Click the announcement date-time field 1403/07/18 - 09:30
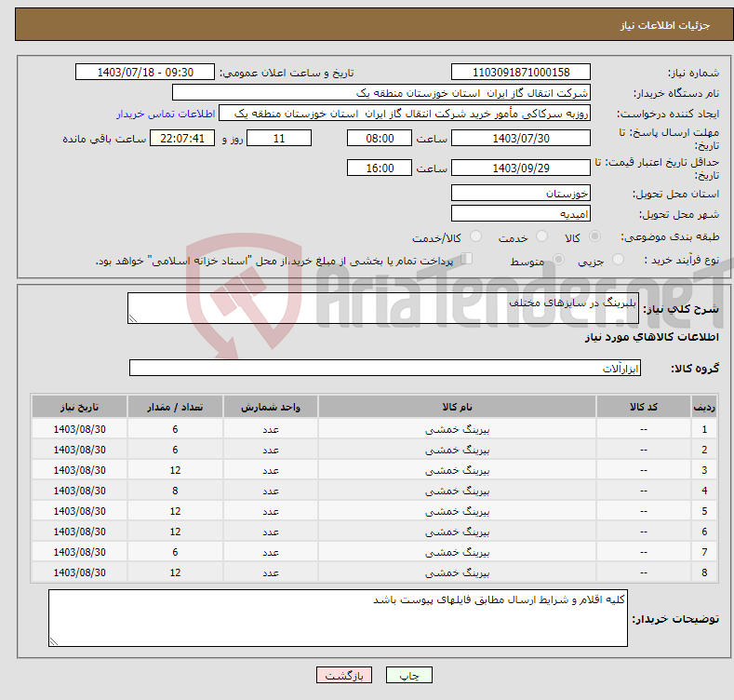The height and width of the screenshot is (700, 734). [145, 73]
